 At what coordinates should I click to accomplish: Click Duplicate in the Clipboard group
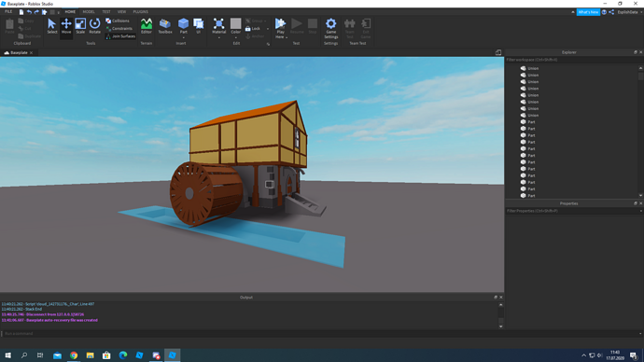[30, 36]
